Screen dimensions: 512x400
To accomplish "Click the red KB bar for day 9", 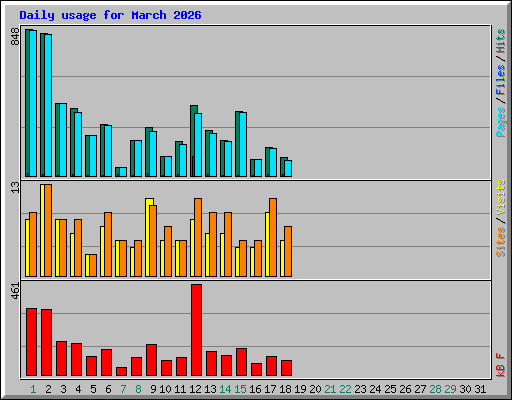I will tap(151, 360).
